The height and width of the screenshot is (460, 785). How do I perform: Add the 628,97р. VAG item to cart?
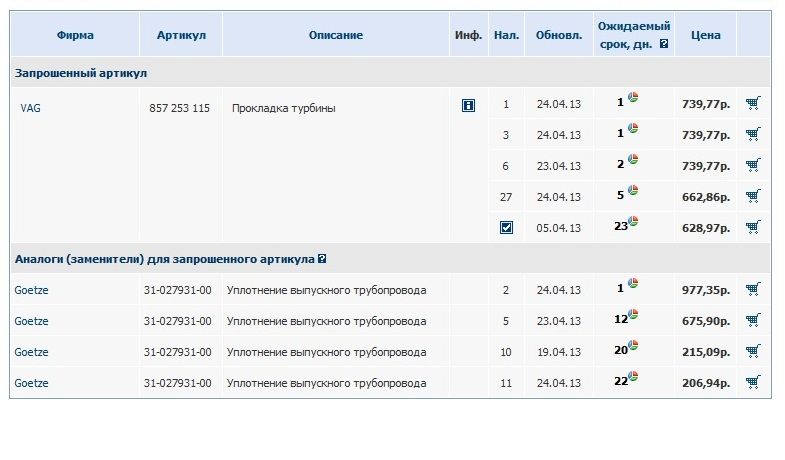tap(753, 227)
